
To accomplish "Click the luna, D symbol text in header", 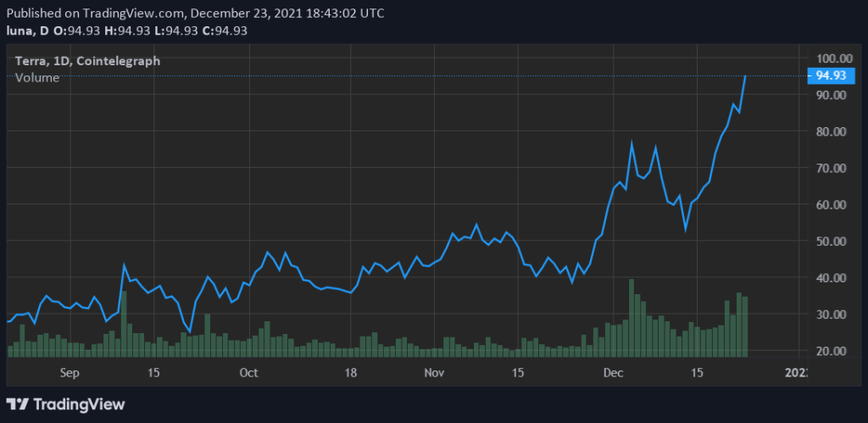I will click(x=27, y=31).
